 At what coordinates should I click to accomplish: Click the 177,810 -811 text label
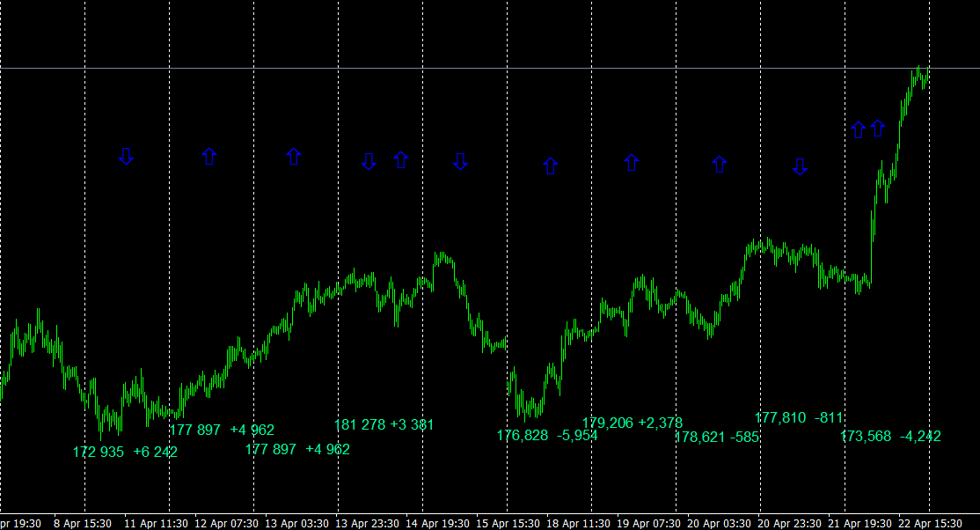click(800, 417)
